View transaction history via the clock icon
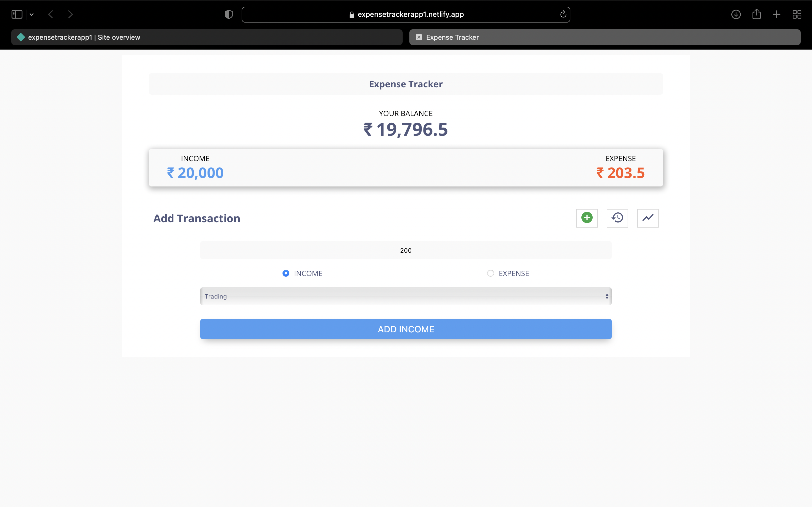The image size is (812, 507). (x=617, y=218)
